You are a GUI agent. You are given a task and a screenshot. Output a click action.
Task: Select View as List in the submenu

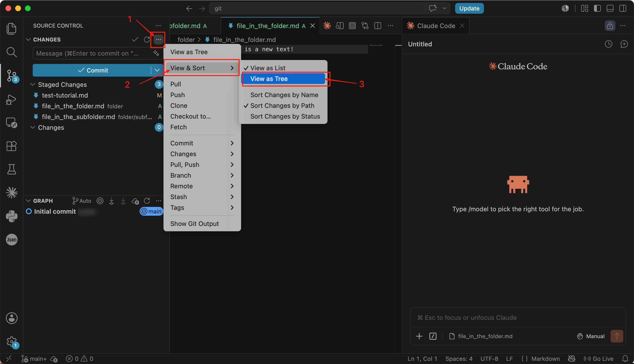[283, 68]
